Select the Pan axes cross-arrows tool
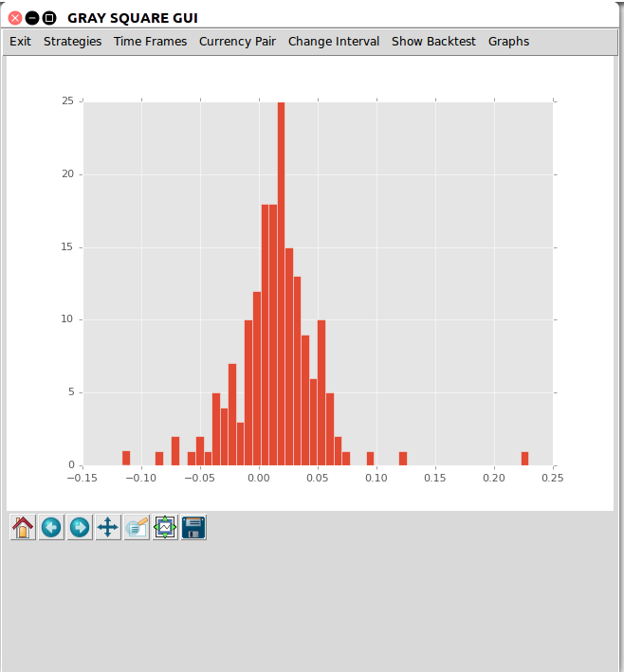 pos(108,527)
